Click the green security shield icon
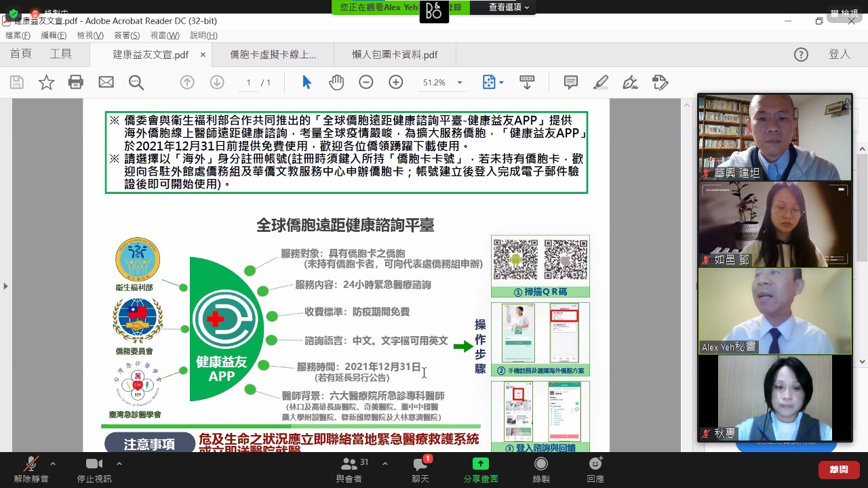868x488 pixels. point(14,13)
